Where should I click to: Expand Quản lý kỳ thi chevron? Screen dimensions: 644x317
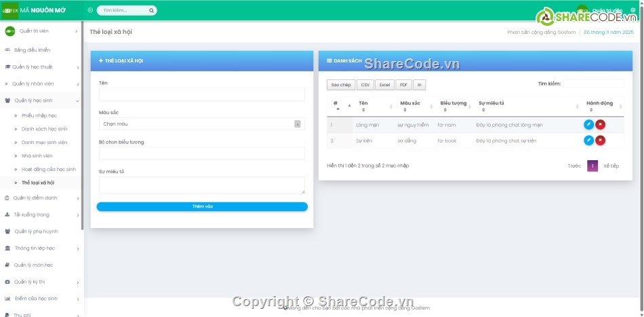click(x=78, y=282)
